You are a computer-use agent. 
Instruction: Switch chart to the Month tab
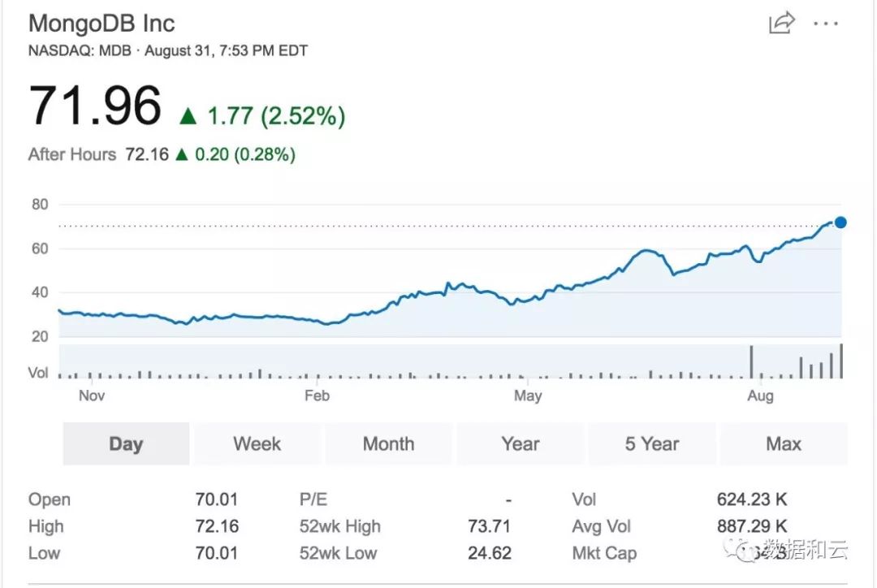pos(388,443)
